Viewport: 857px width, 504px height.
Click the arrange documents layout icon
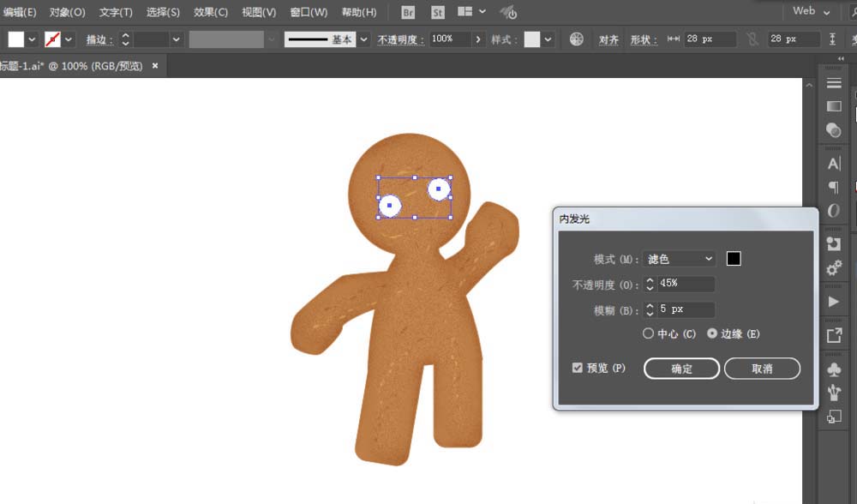464,11
